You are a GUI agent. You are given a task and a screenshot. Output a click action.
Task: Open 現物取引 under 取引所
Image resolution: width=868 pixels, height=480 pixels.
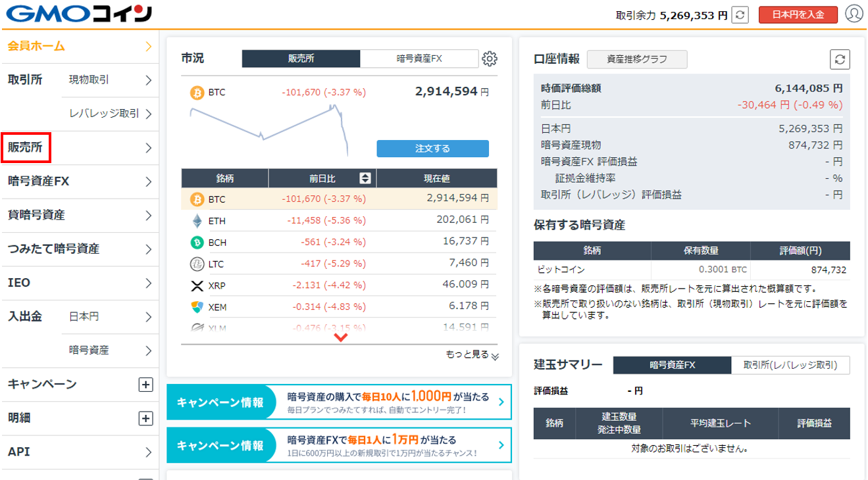click(111, 80)
